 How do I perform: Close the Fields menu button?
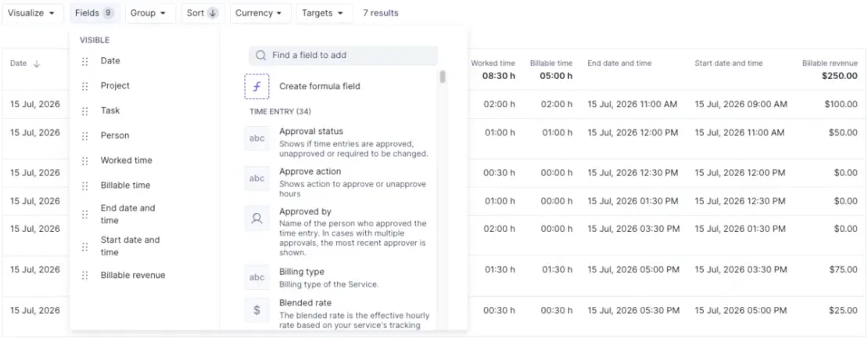(x=94, y=13)
